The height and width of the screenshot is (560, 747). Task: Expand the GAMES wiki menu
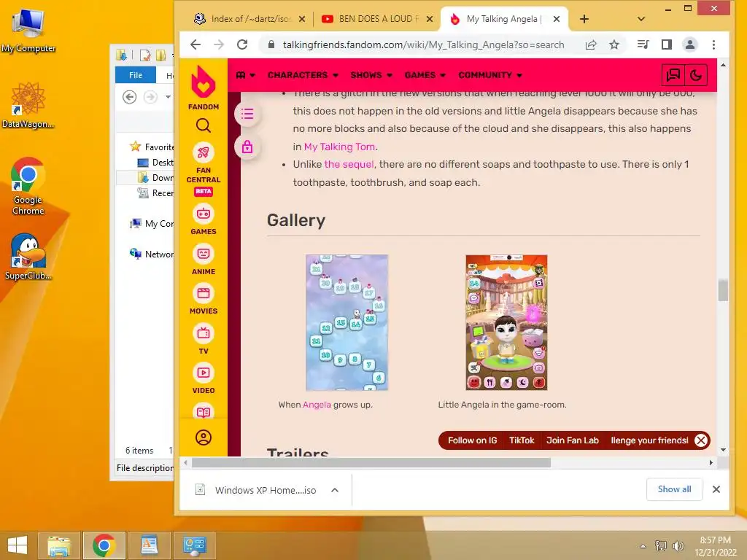[x=425, y=75]
